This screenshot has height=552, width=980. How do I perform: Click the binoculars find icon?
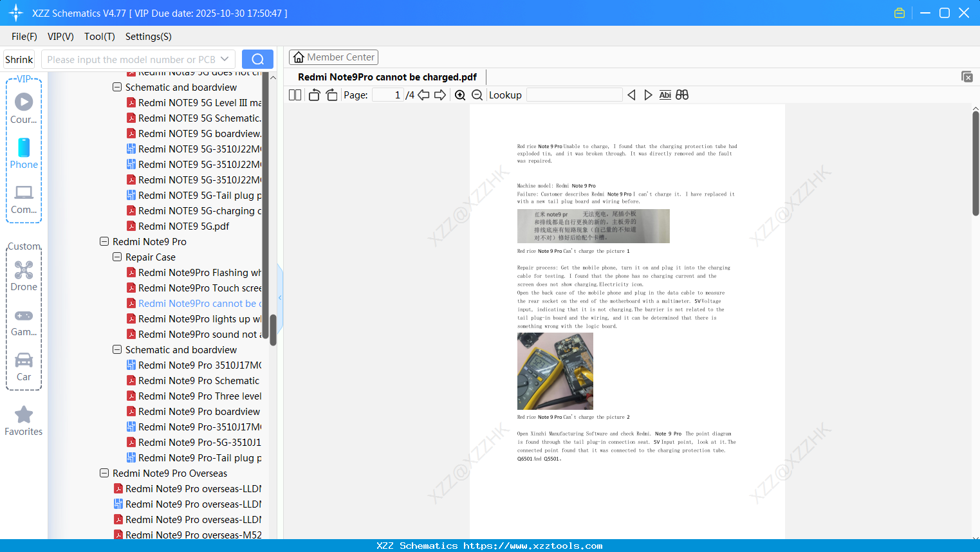coord(682,95)
